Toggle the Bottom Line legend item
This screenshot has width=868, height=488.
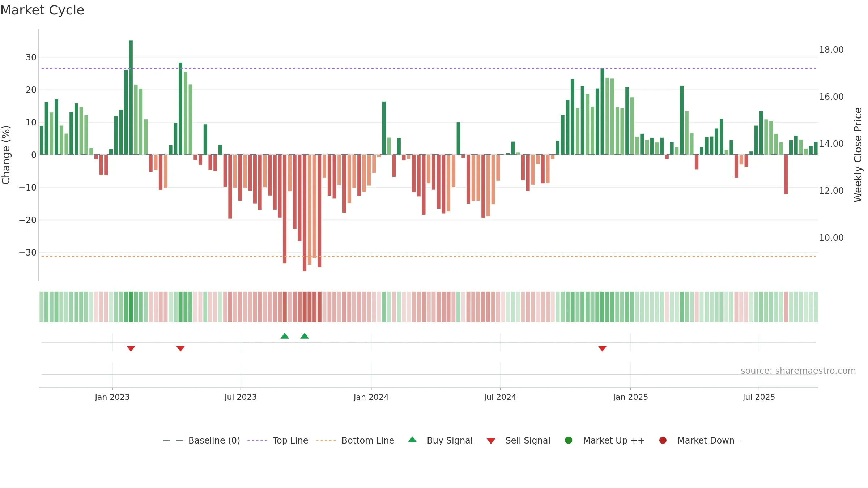pyautogui.click(x=355, y=440)
